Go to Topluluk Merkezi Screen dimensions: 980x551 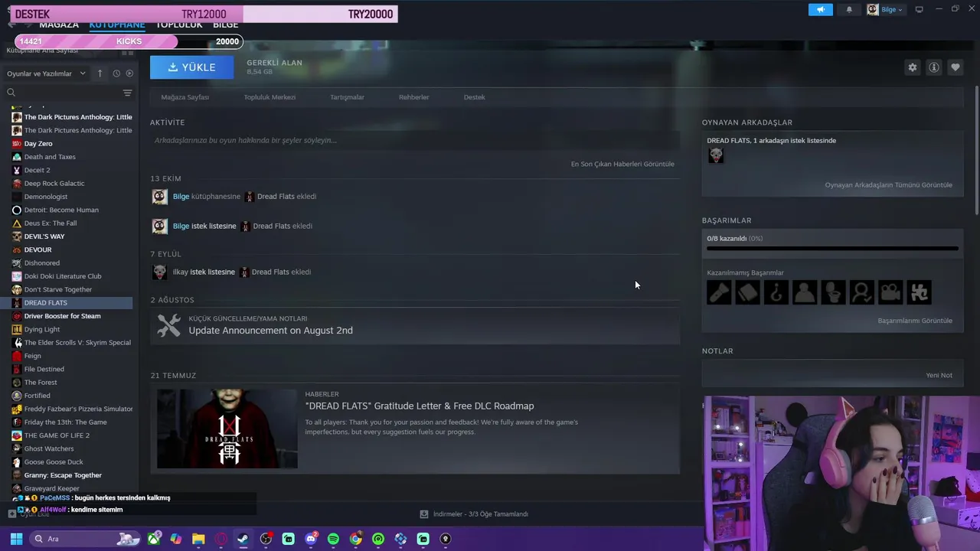(x=269, y=97)
